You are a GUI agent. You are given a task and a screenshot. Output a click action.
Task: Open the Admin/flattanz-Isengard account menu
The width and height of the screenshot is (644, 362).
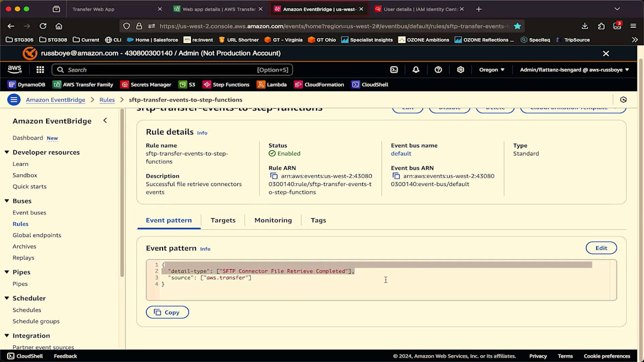tap(574, 70)
